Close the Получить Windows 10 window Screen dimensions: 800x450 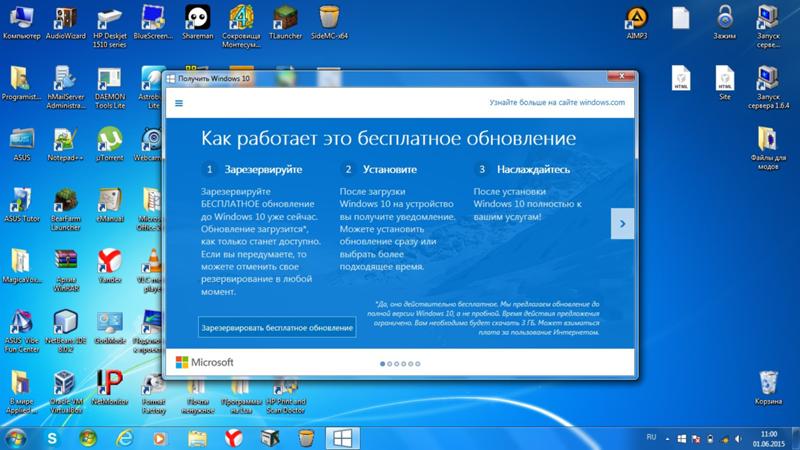pos(621,76)
